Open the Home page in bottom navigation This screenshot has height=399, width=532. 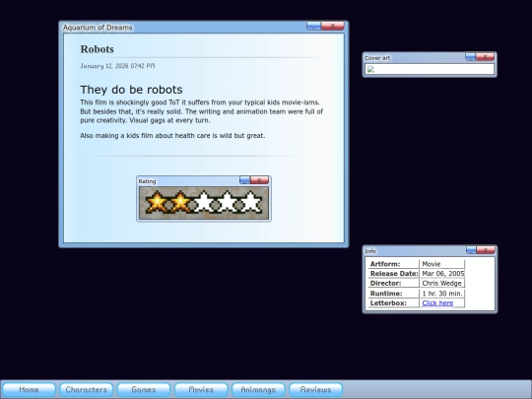coord(29,389)
